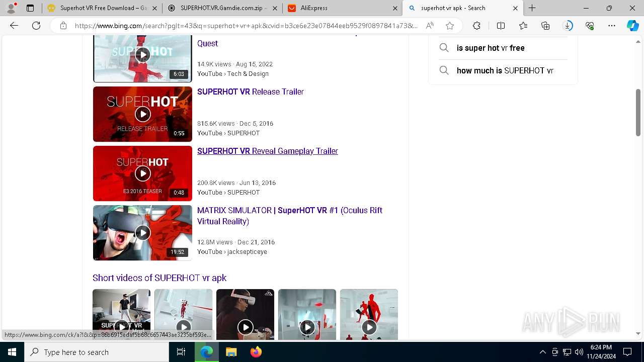This screenshot has height=362, width=644.
Task: Click the vertical page scrollbar thumb
Action: point(638,112)
